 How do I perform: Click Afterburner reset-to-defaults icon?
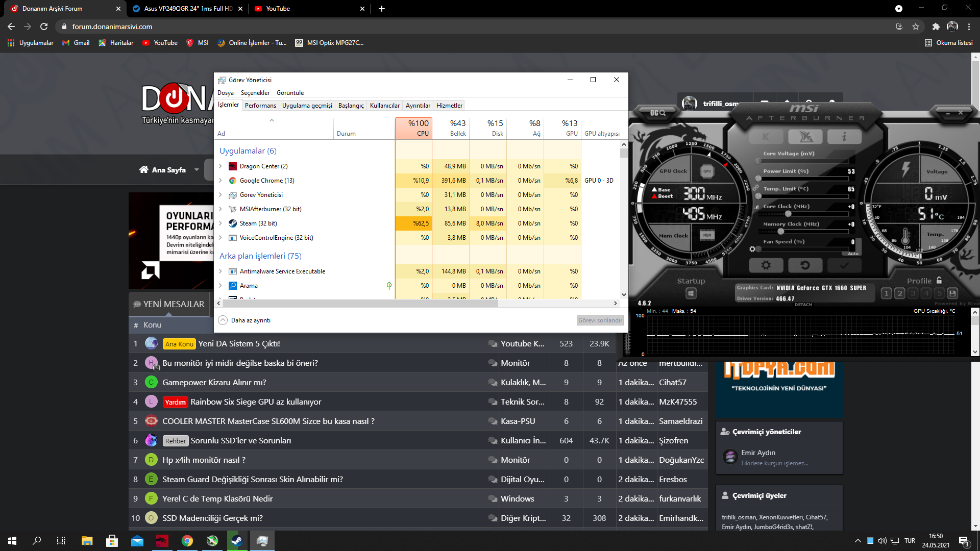805,265
